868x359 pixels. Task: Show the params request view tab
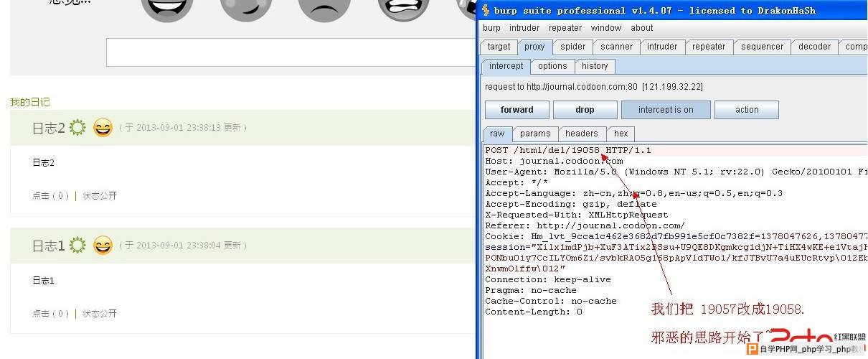[x=535, y=134]
